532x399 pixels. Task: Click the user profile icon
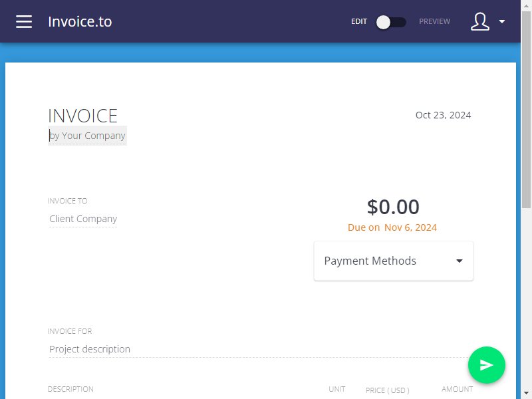(x=479, y=21)
